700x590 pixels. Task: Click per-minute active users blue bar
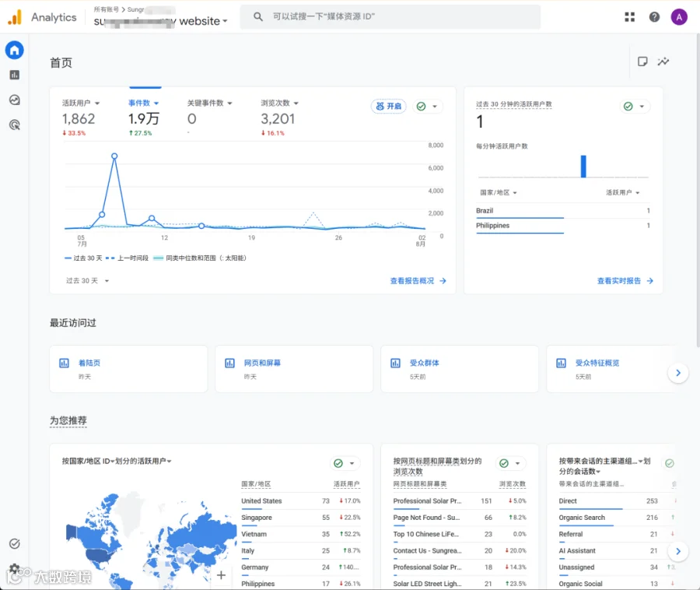pos(583,166)
